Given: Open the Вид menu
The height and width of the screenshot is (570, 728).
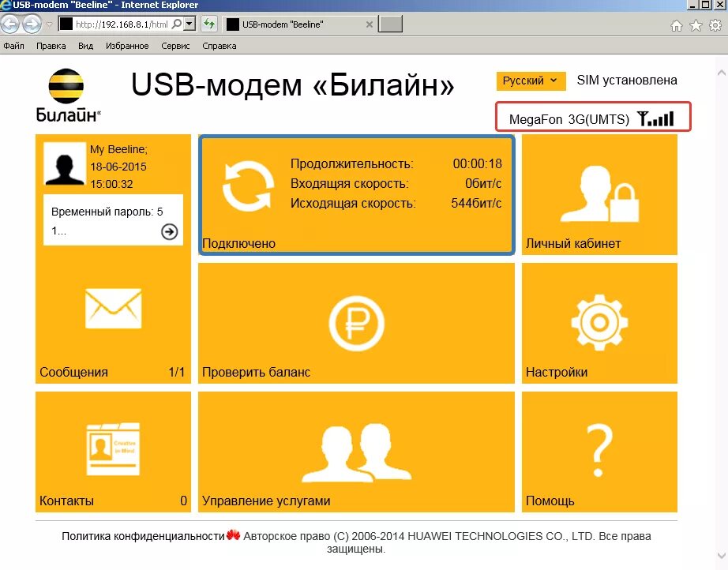Looking at the screenshot, I should tap(85, 46).
